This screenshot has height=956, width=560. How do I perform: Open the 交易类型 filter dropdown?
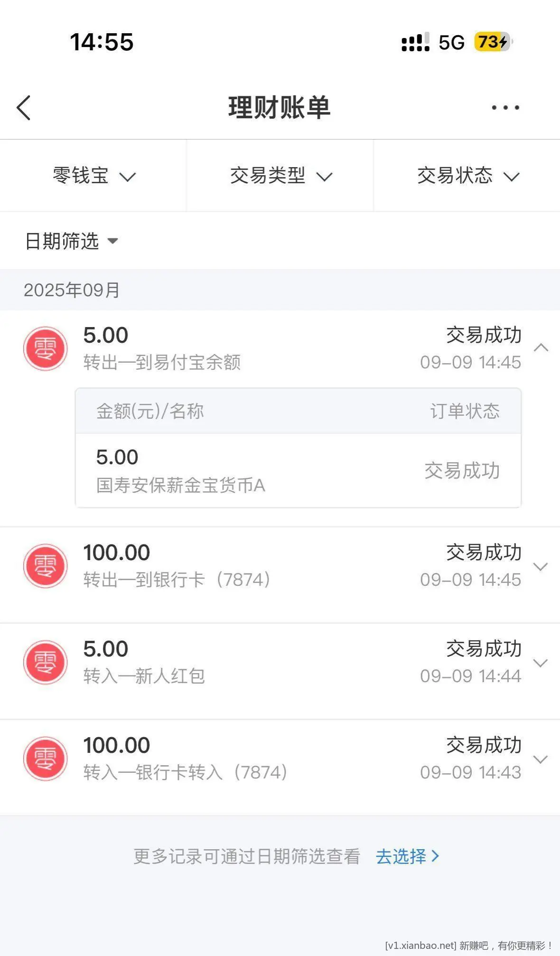coord(280,176)
